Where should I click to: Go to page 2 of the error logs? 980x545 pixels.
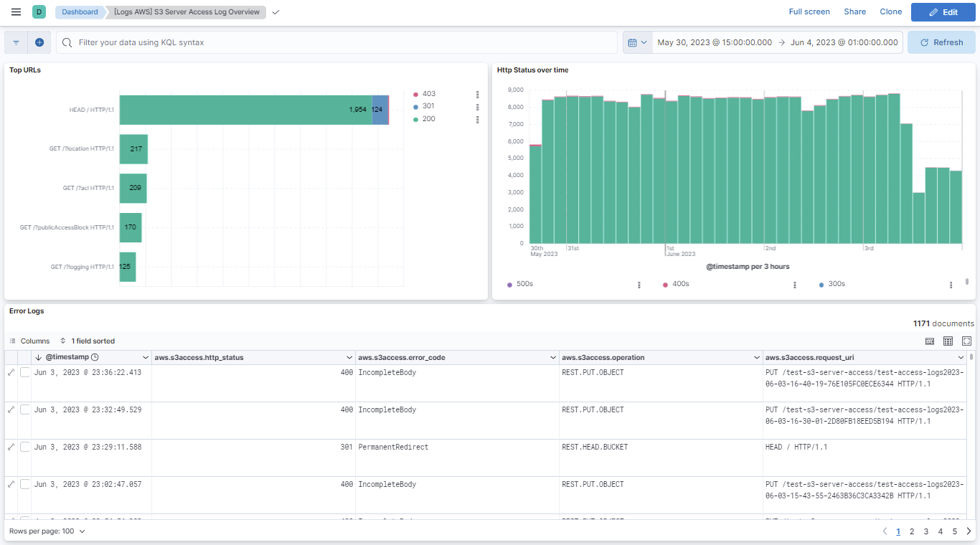pos(912,531)
